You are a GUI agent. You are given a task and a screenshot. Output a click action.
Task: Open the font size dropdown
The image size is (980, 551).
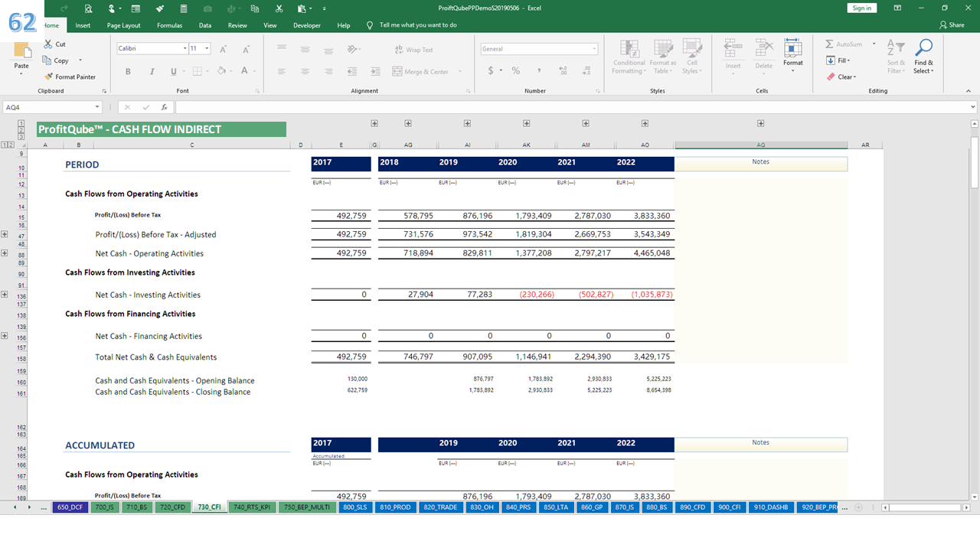pyautogui.click(x=207, y=48)
